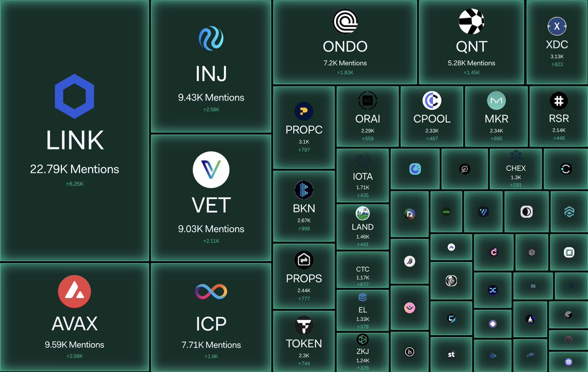This screenshot has width=588, height=372.
Task: Click the '3.13K' value under XDC
Action: (557, 56)
